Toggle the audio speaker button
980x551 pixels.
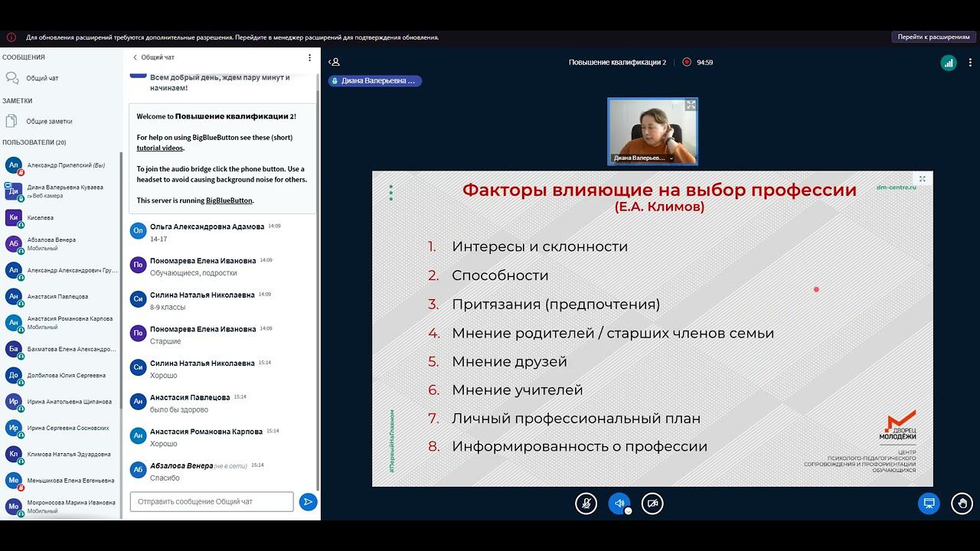tap(619, 504)
